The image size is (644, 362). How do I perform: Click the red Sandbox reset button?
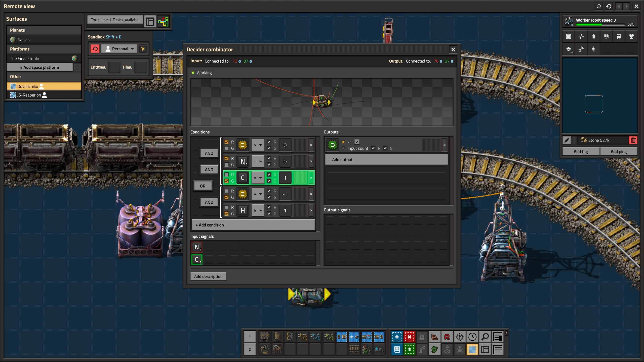[x=95, y=49]
